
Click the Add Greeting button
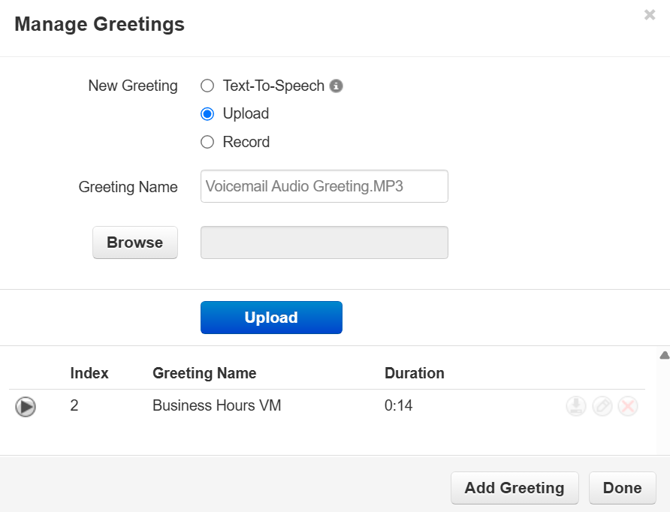tap(514, 488)
